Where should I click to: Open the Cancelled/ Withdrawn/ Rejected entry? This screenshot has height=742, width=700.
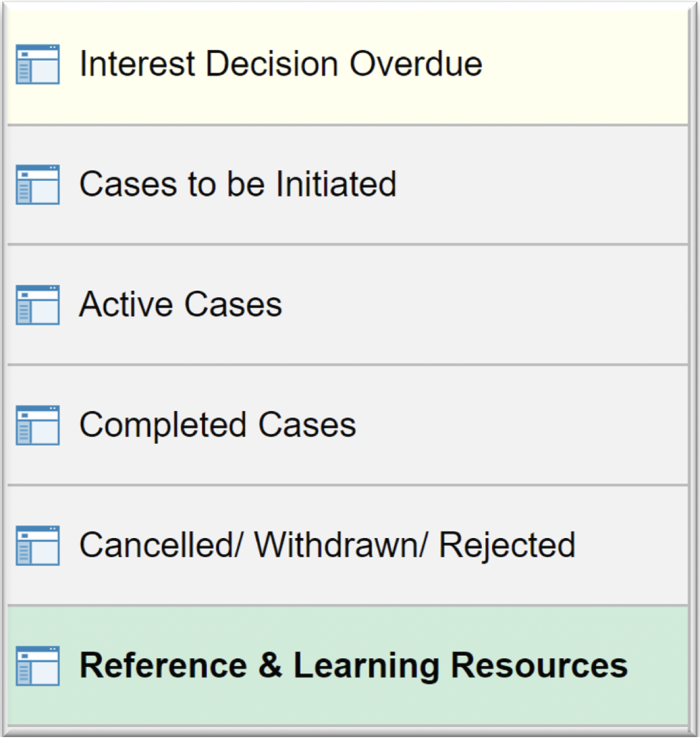point(326,545)
